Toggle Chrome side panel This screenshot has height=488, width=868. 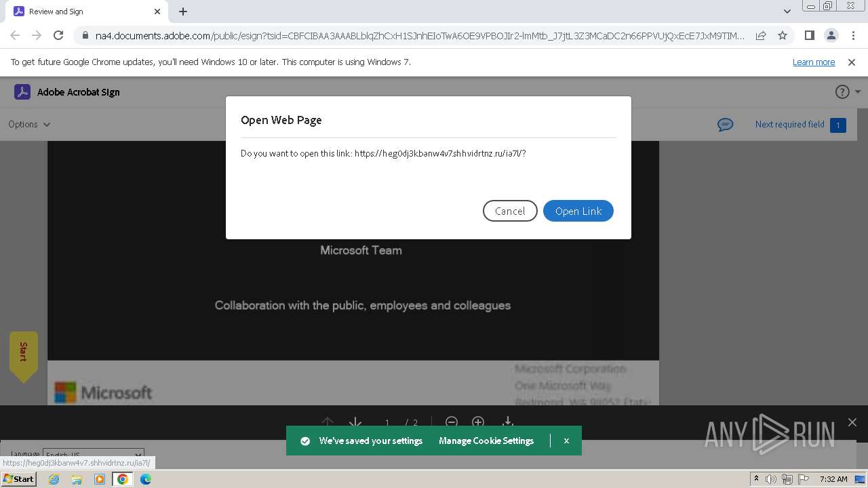[809, 35]
